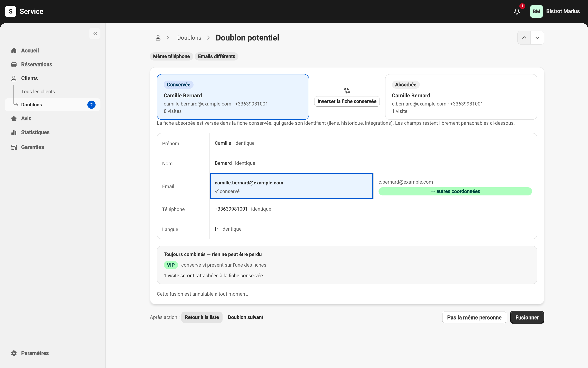
Task: Go to previous duplicate with up chevron
Action: point(524,38)
